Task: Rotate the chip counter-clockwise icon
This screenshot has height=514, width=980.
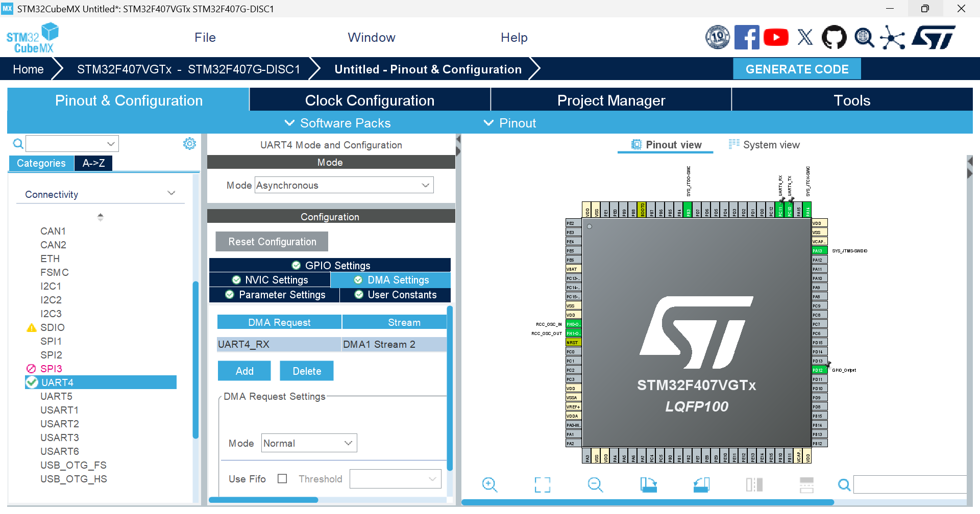Action: 701,484
